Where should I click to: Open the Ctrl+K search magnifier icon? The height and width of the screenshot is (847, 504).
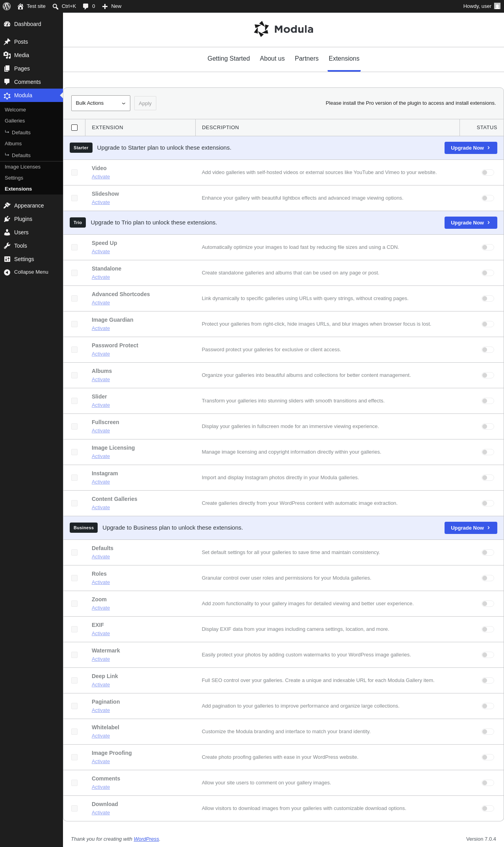[56, 6]
